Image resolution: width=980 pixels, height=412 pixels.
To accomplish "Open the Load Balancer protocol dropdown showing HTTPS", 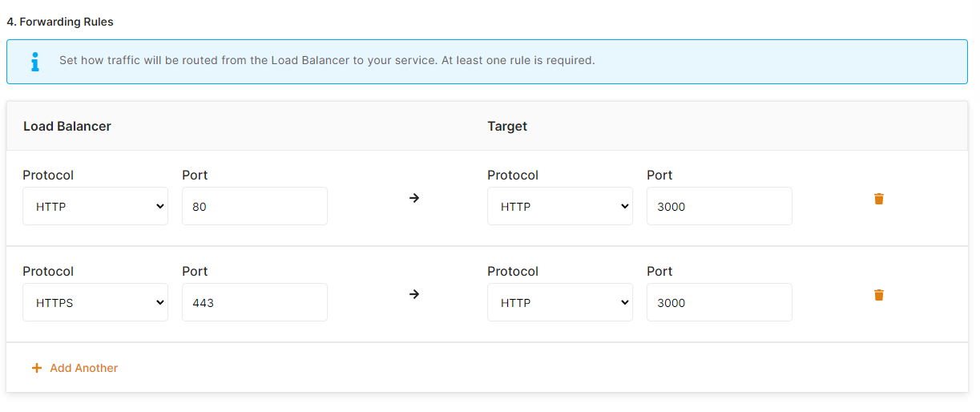I will coord(95,302).
